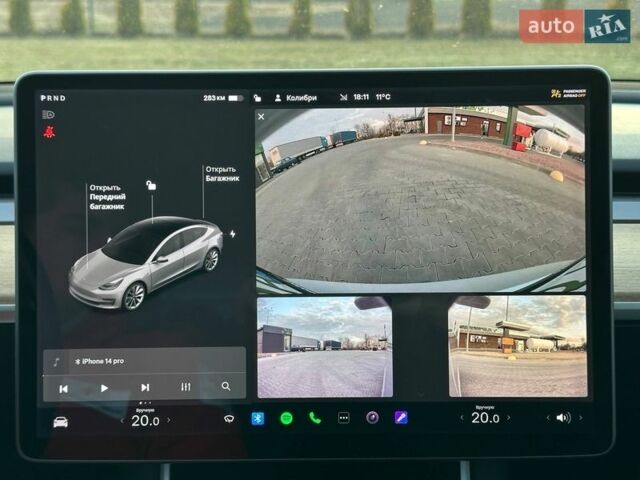Image resolution: width=640 pixels, height=480 pixels.
Task: Search for media with magnifier icon
Action: 226,387
